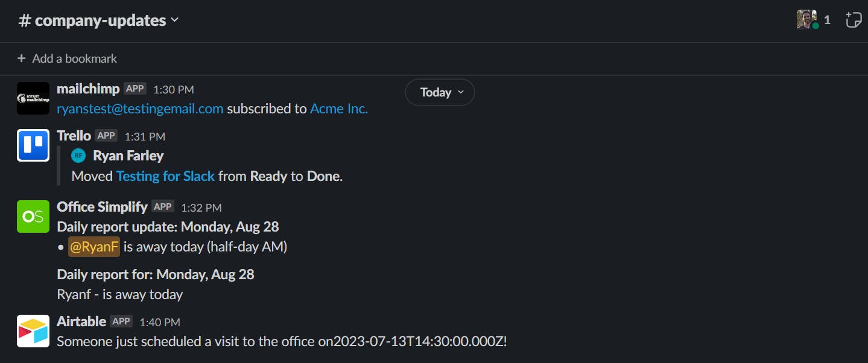
Task: Click the Airtable 1:40 PM timestamp
Action: click(160, 323)
